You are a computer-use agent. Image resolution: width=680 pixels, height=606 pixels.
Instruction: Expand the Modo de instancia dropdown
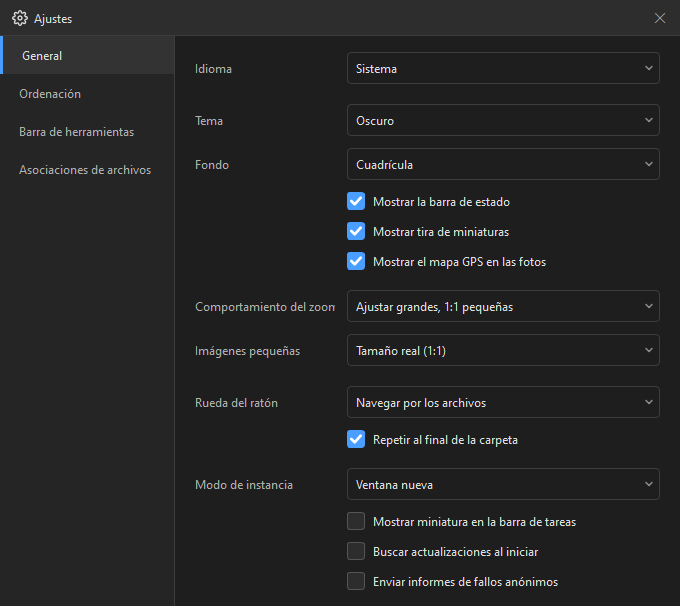[x=503, y=484]
